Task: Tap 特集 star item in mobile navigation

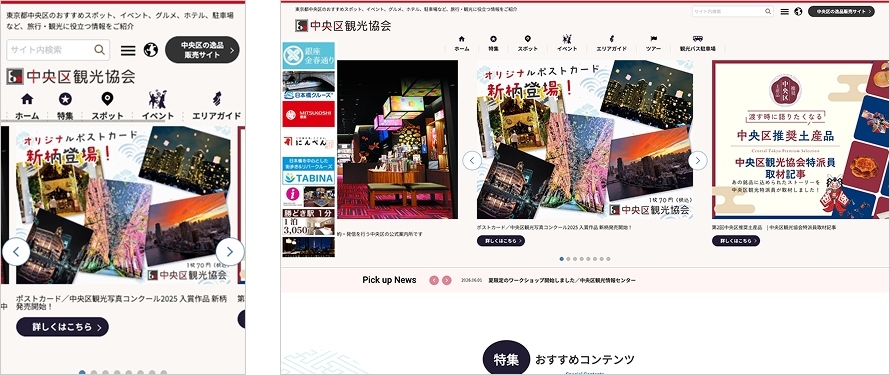Action: click(x=65, y=106)
